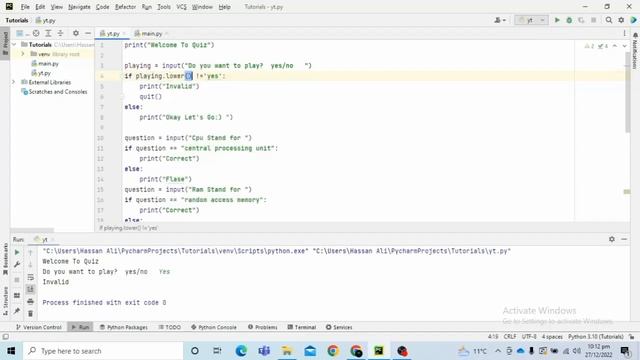Open the Refactor menu
The image size is (640, 360).
(x=125, y=7)
